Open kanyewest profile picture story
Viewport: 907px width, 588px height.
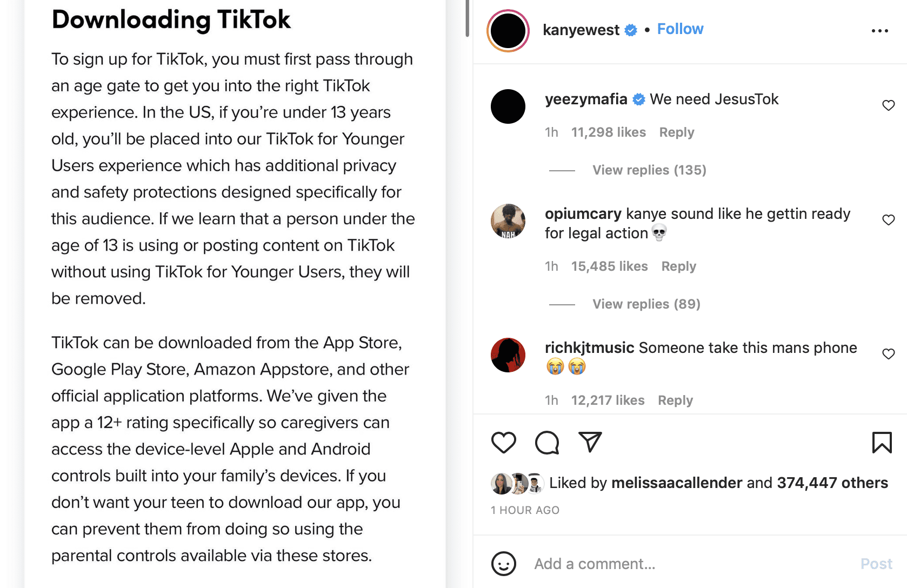(x=508, y=31)
